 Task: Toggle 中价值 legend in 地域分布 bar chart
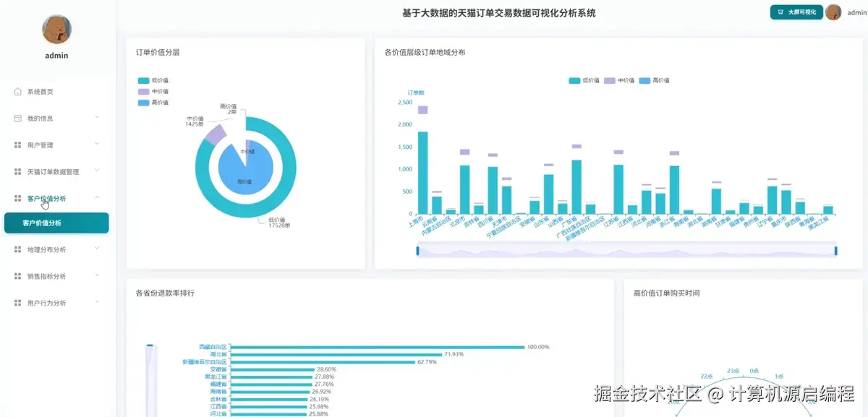(618, 80)
